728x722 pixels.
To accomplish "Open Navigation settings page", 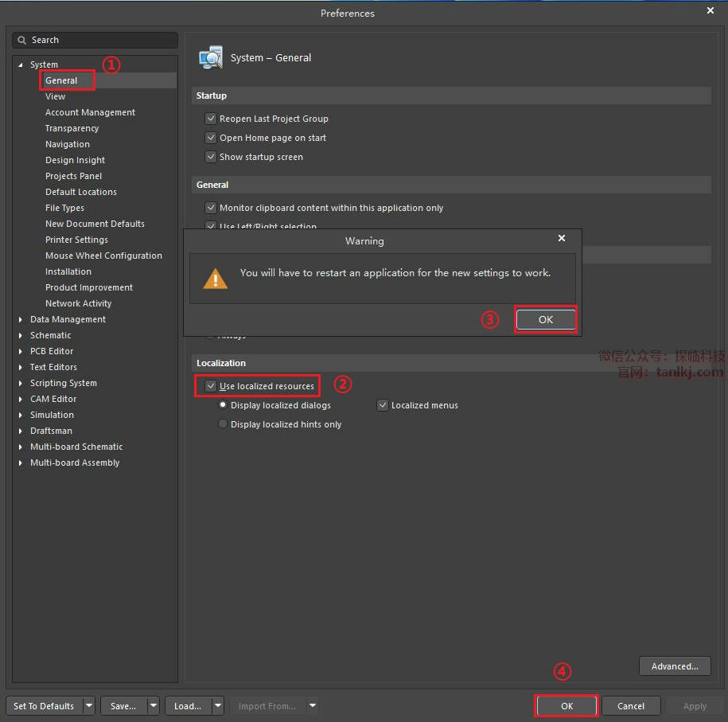I will point(68,144).
